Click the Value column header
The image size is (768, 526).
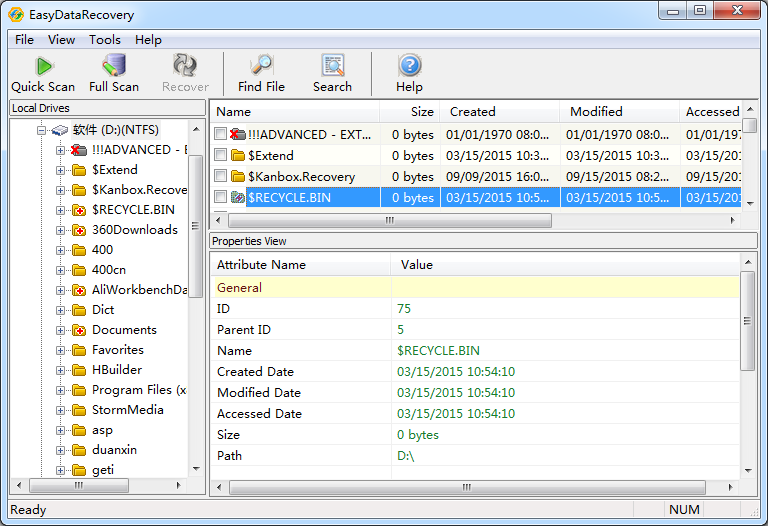click(565, 264)
